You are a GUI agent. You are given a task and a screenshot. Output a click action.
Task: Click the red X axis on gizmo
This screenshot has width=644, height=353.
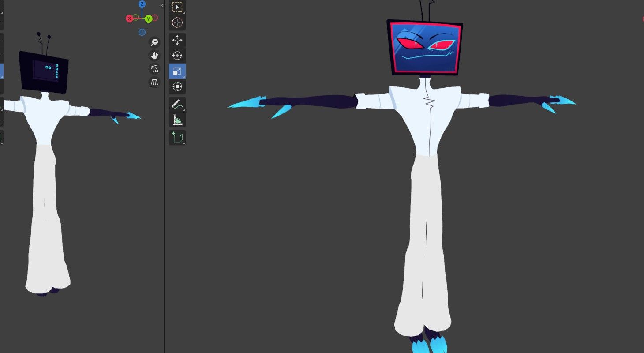(130, 19)
